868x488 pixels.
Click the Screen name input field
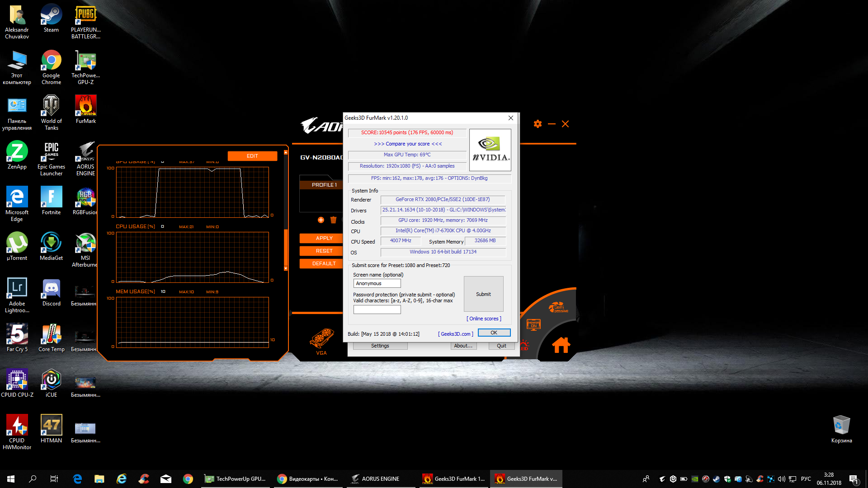pyautogui.click(x=377, y=283)
